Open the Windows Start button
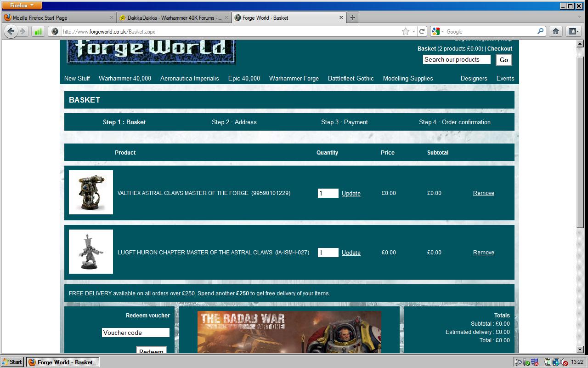The width and height of the screenshot is (588, 368). [12, 362]
